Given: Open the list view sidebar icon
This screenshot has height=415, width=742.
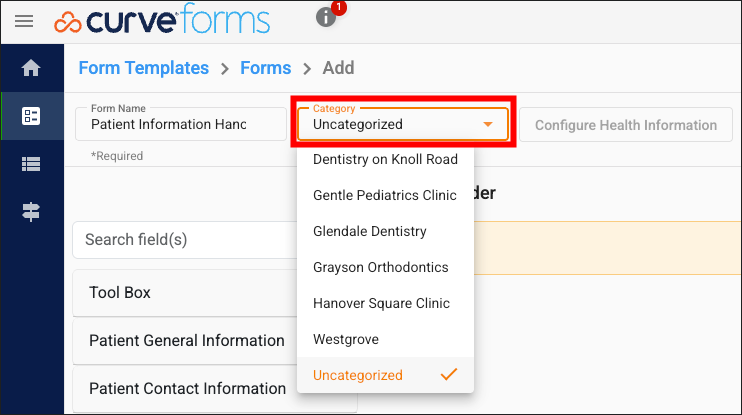Looking at the screenshot, I should 31,164.
